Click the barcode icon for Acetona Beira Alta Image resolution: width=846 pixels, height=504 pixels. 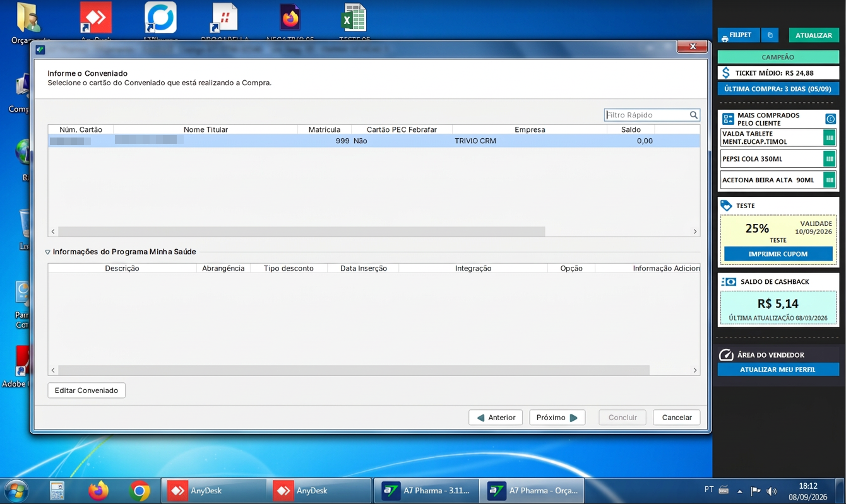tap(829, 180)
